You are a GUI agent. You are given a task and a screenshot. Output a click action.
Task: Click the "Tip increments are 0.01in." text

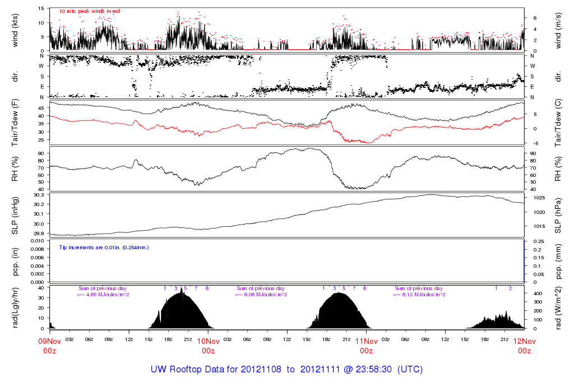pyautogui.click(x=104, y=247)
